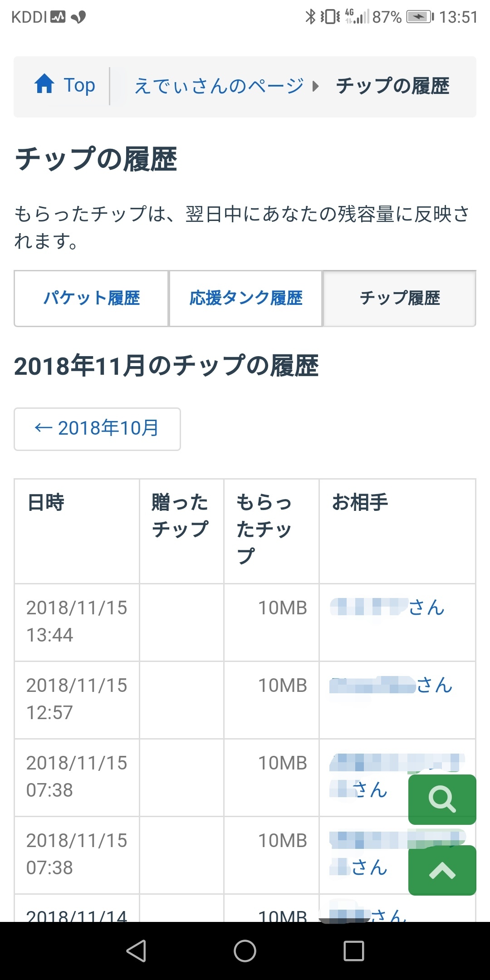Screen dimensions: 490x980
Task: Open the パケット履歴 tab
Action: click(x=91, y=299)
